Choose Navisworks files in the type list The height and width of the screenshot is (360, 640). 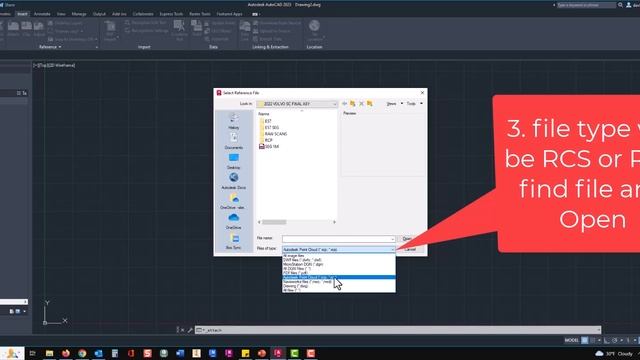(x=339, y=282)
